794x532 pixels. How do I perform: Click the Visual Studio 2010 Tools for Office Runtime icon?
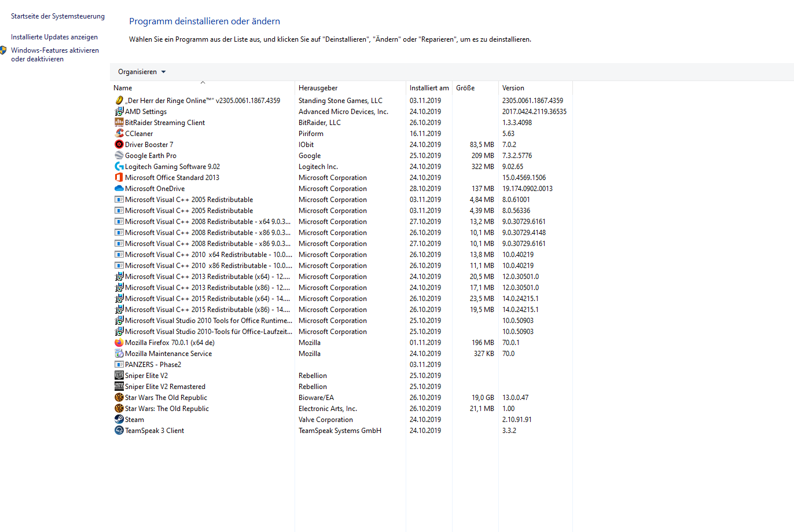click(x=119, y=320)
